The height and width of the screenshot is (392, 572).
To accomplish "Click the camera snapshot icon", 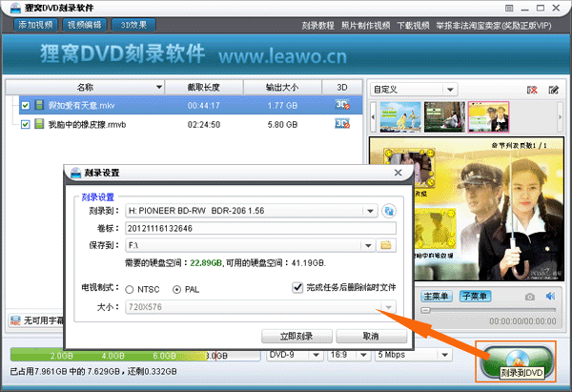I will [530, 297].
